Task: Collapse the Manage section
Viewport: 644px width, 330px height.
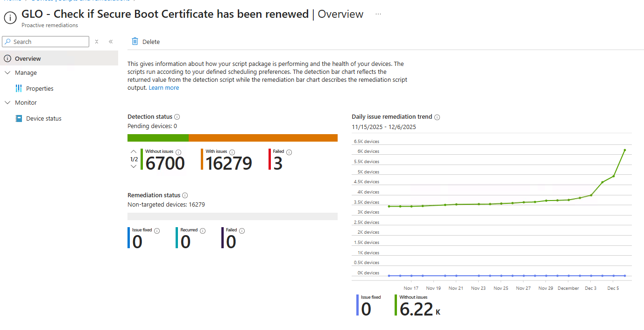Action: pos(7,72)
